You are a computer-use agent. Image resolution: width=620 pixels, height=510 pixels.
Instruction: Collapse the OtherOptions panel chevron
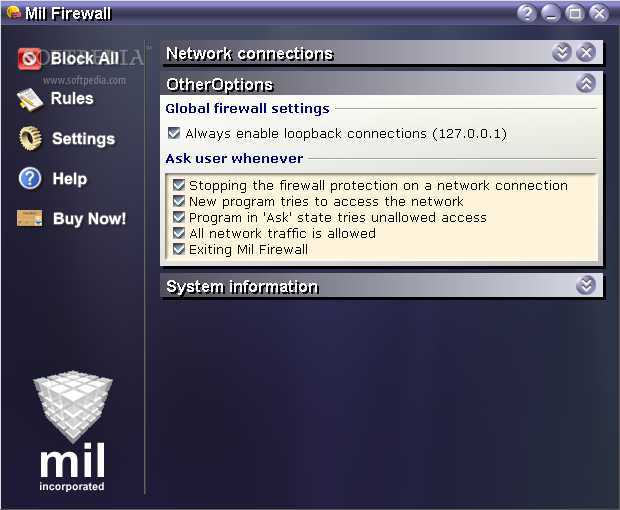[586, 83]
